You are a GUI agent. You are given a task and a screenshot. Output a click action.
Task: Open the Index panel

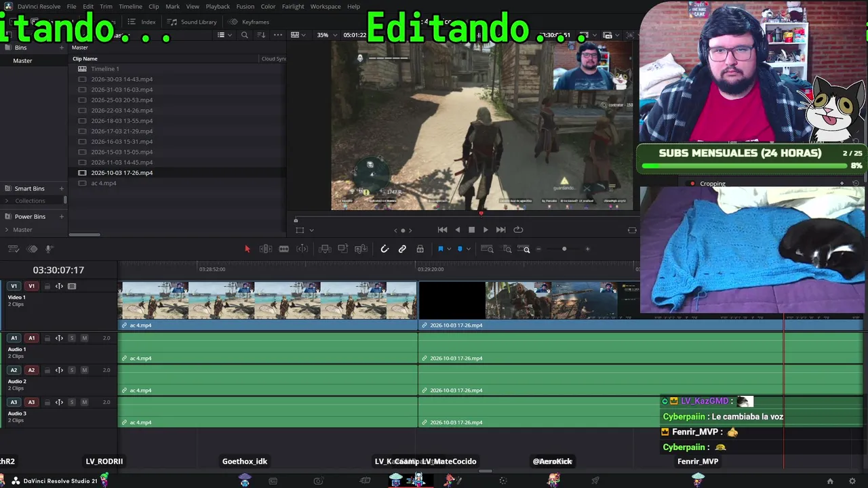pos(142,22)
